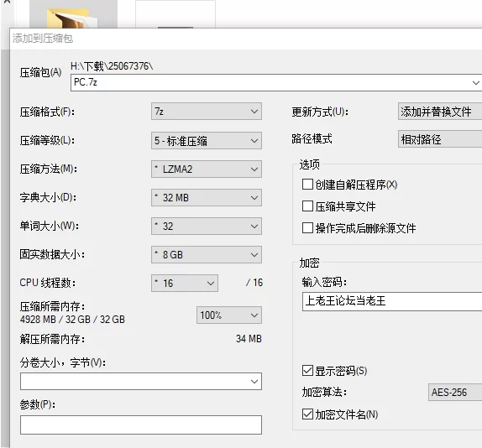The height and width of the screenshot is (448, 482).
Task: Click the 分卷大小，字节(V) label
Action: pyautogui.click(x=63, y=362)
